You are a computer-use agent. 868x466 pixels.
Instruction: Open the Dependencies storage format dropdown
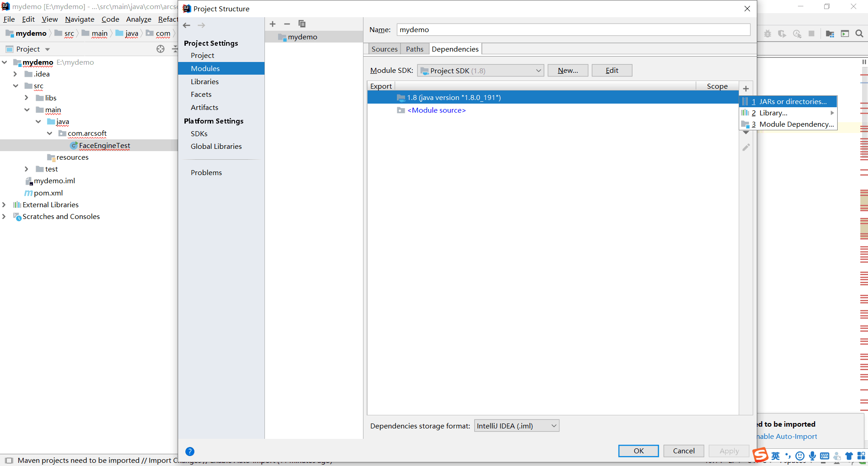516,425
